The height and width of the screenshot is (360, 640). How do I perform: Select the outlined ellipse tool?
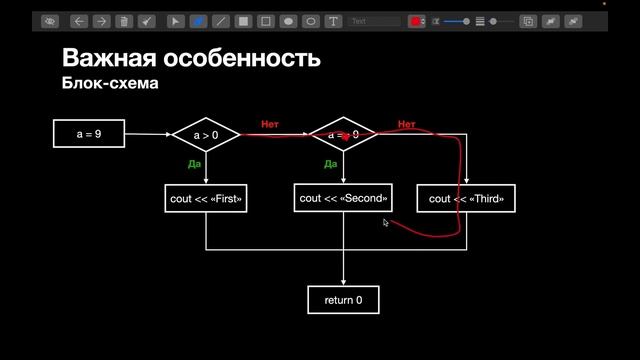(x=311, y=21)
